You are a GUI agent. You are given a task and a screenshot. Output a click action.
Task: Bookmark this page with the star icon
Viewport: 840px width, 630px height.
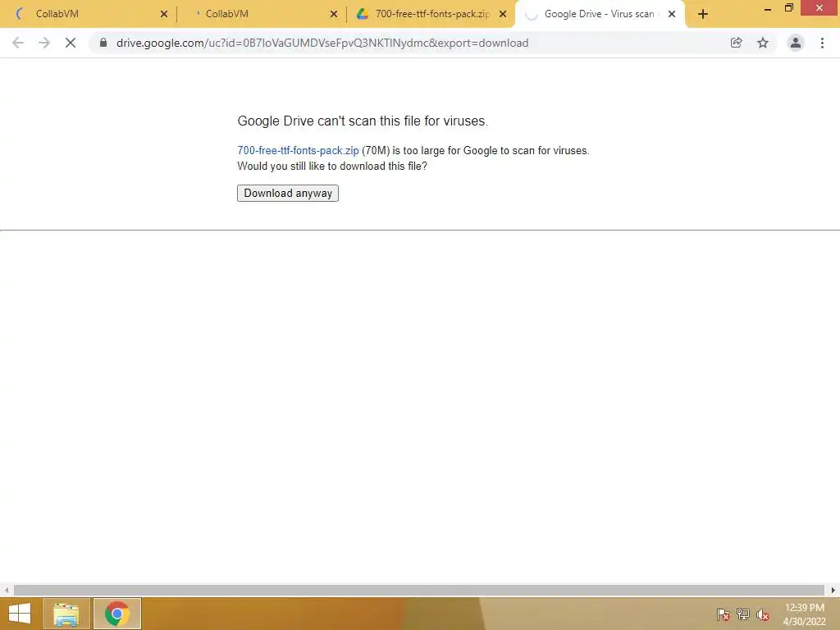[x=763, y=43]
